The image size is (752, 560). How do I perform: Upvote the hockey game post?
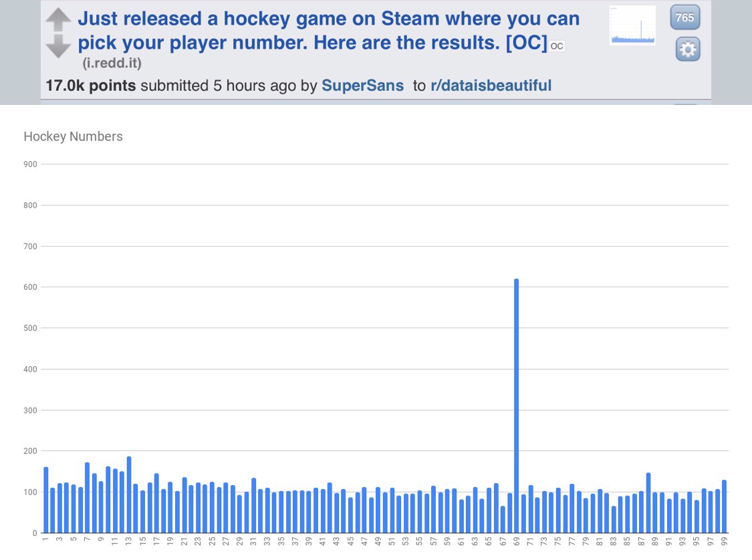tap(58, 19)
